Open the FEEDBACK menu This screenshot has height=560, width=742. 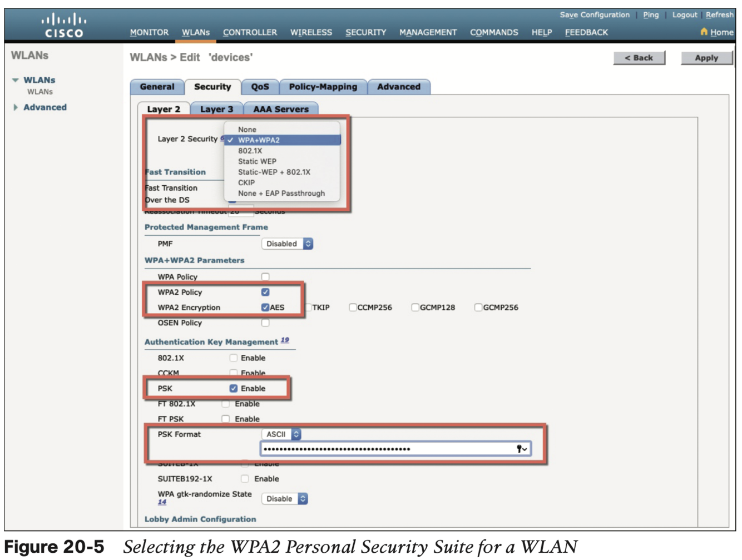coord(586,32)
